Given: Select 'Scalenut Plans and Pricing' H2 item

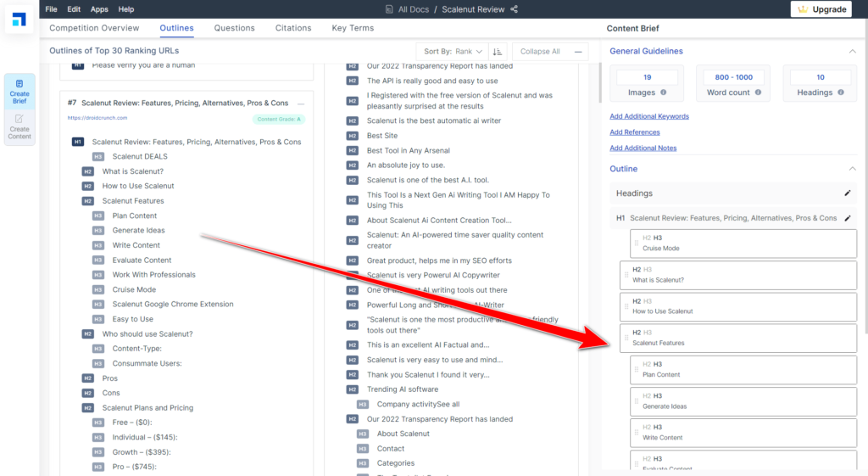Looking at the screenshot, I should click(x=147, y=408).
